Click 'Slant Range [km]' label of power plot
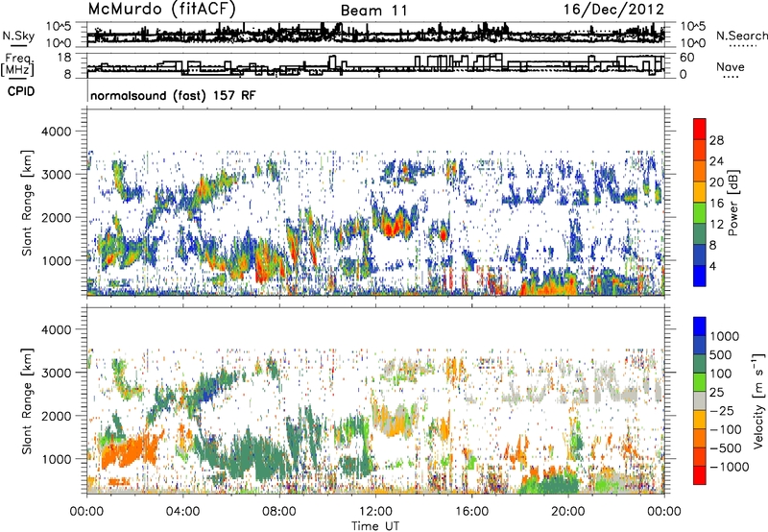This screenshot has height=532, width=768. (x=27, y=203)
